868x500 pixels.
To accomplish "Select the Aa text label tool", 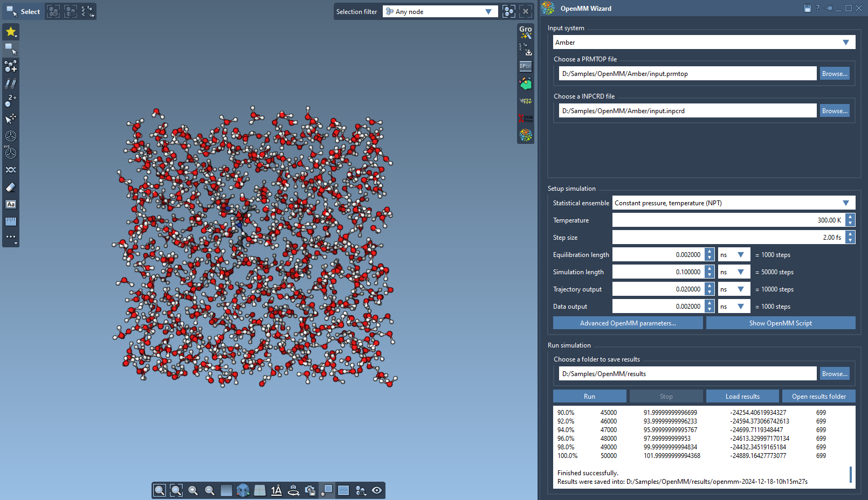I will pos(11,205).
